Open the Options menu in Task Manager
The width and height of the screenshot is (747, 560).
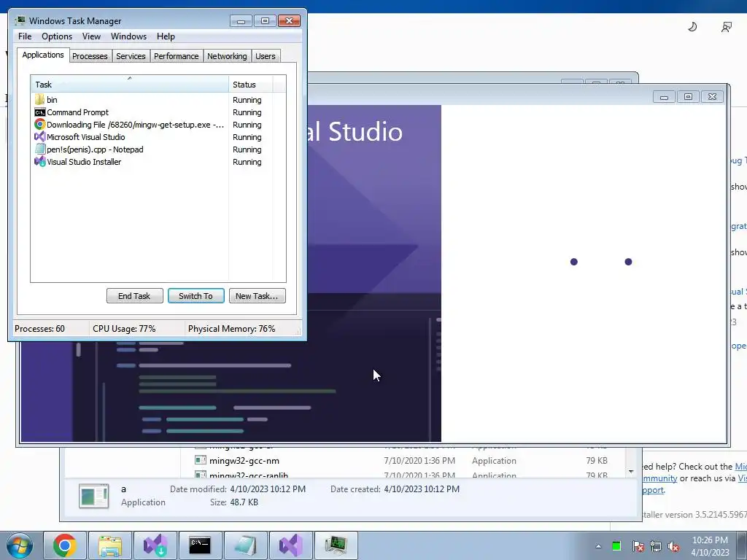click(57, 36)
